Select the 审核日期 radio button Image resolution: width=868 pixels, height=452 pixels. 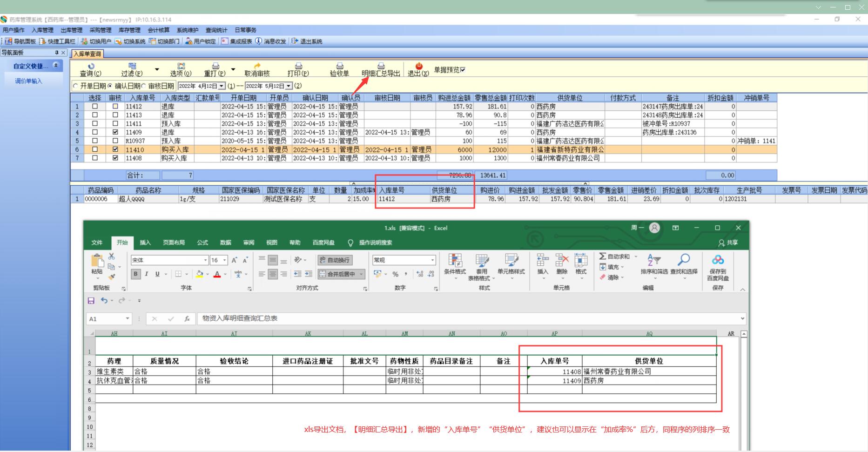pyautogui.click(x=143, y=86)
